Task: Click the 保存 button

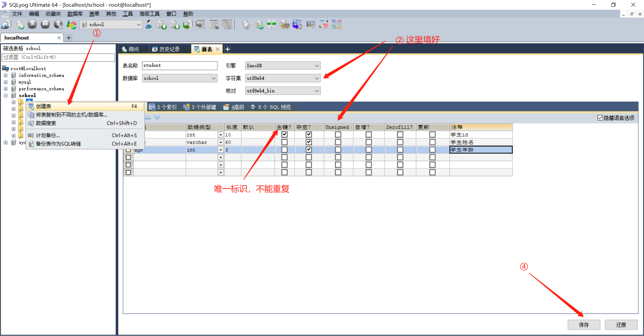Action: [x=584, y=325]
